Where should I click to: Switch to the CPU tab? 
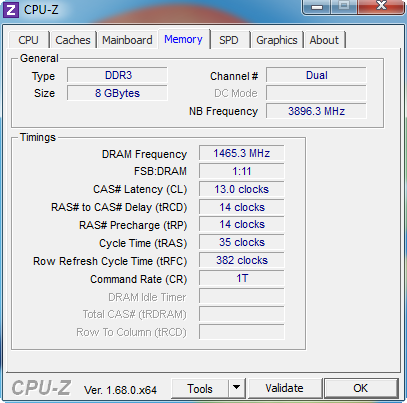[29, 40]
